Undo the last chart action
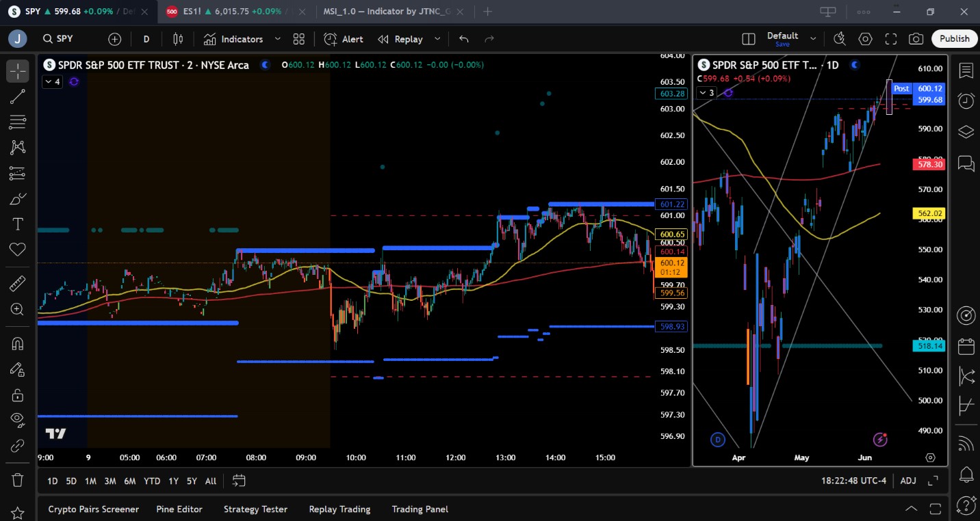The height and width of the screenshot is (521, 980). (x=464, y=39)
